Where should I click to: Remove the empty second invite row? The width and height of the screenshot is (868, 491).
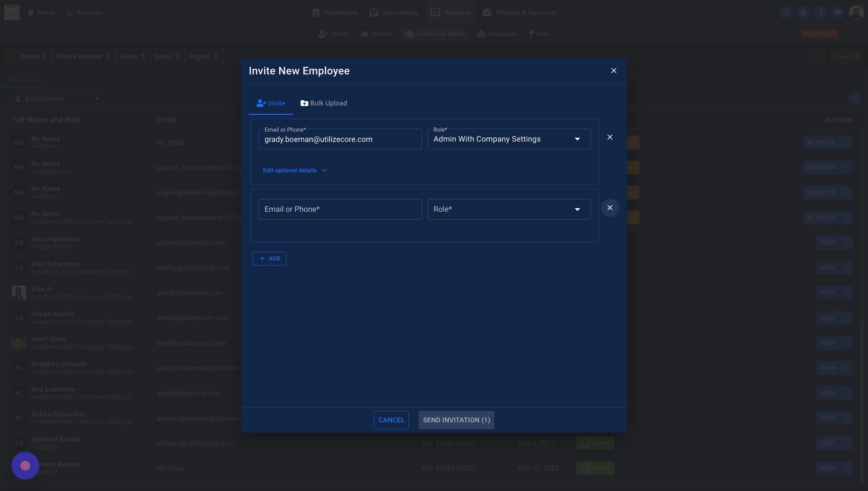(610, 208)
